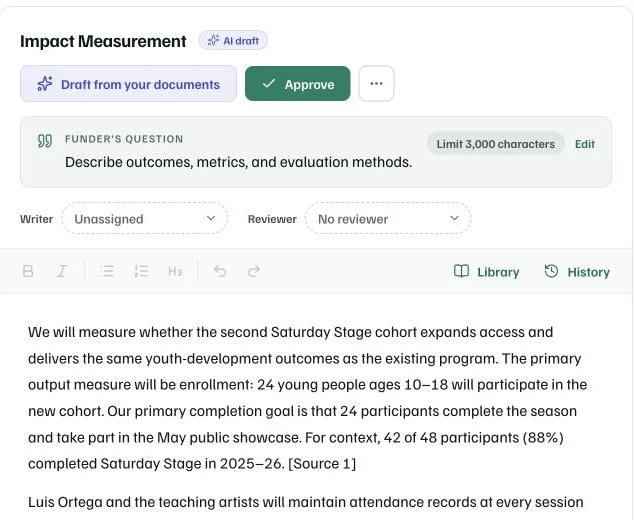634x520 pixels.
Task: Approve the Impact Measurement section
Action: pos(298,84)
